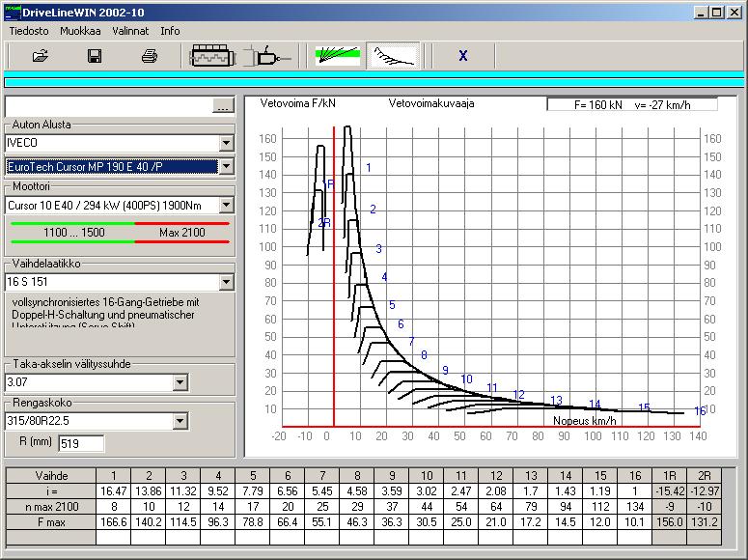
Task: Click the browse button with three dots
Action: click(223, 106)
